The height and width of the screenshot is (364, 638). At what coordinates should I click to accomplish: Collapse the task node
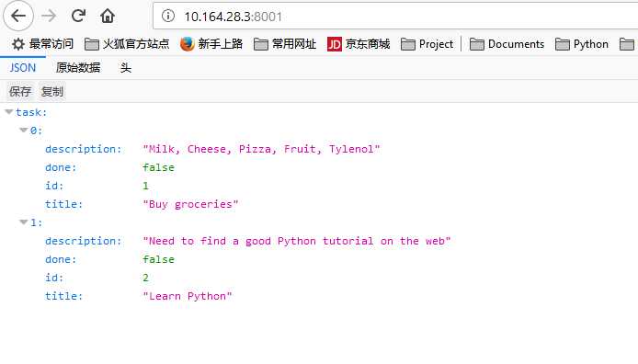[9, 112]
